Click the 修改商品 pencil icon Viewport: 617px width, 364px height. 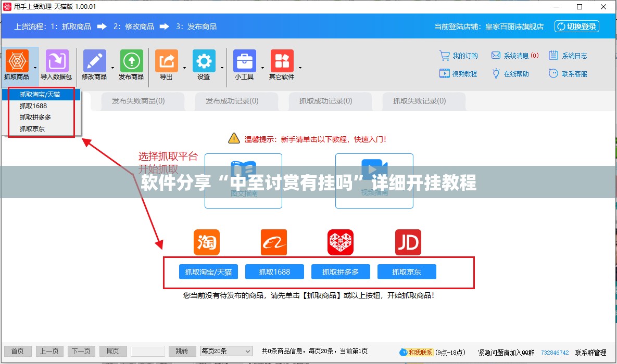tap(94, 61)
